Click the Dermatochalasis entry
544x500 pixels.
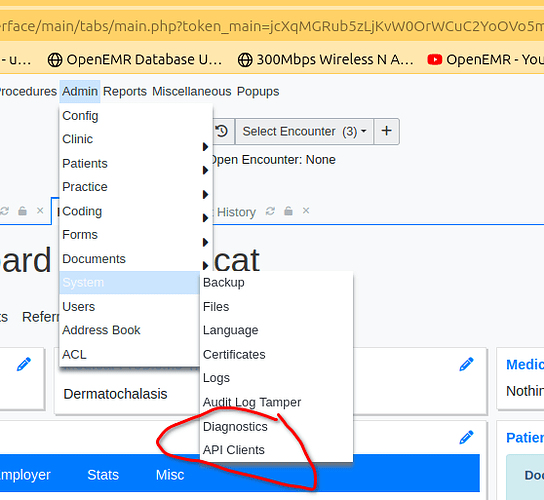[115, 394]
